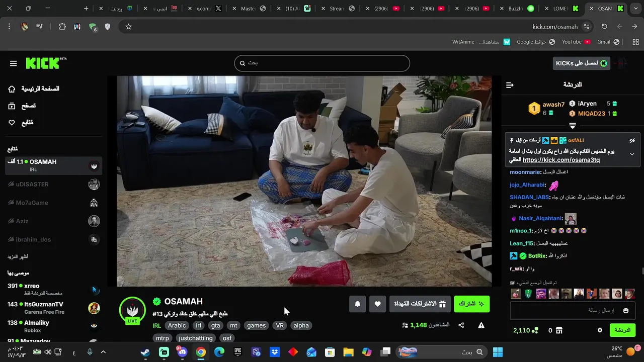
Task: Open the Following sidebar item
Action: tap(21, 123)
